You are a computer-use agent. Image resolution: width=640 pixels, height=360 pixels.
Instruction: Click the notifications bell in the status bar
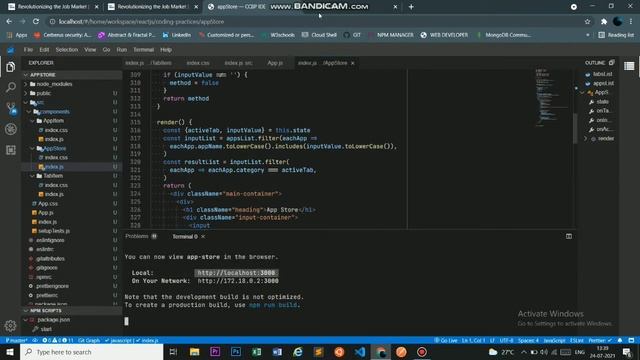[620, 340]
